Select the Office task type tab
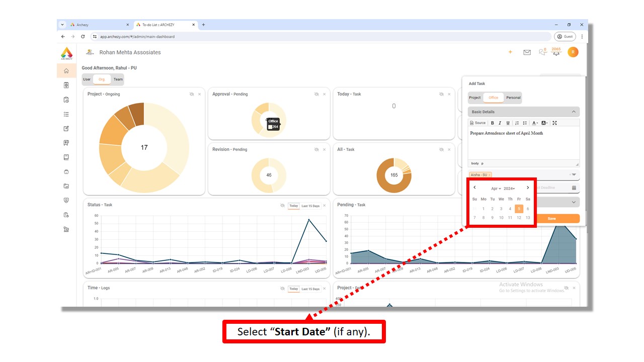 coord(494,98)
